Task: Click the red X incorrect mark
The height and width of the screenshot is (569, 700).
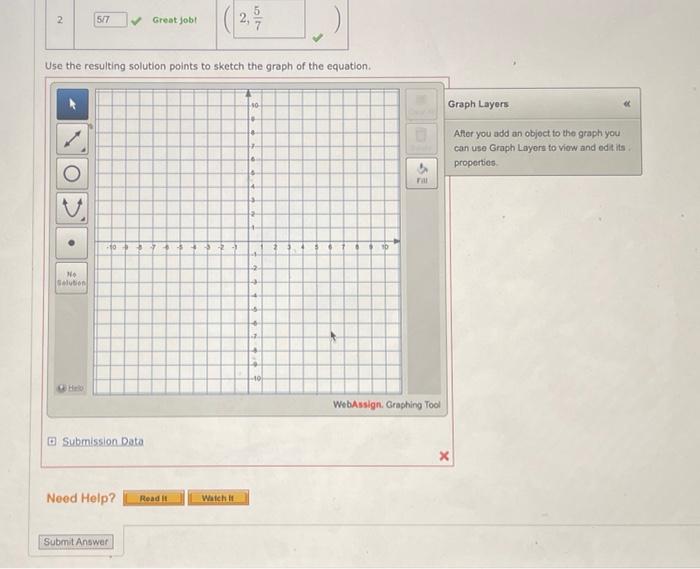Action: (444, 456)
